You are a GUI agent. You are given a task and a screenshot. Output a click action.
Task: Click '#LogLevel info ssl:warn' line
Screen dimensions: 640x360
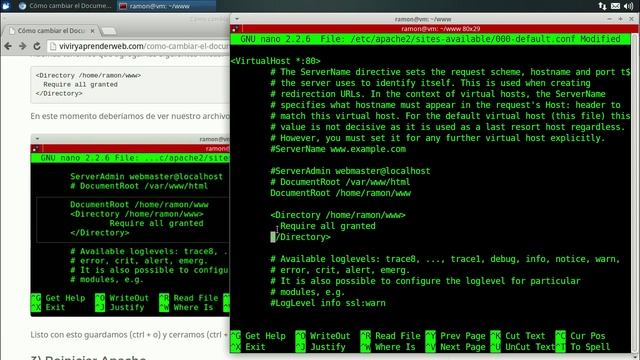pyautogui.click(x=328, y=303)
